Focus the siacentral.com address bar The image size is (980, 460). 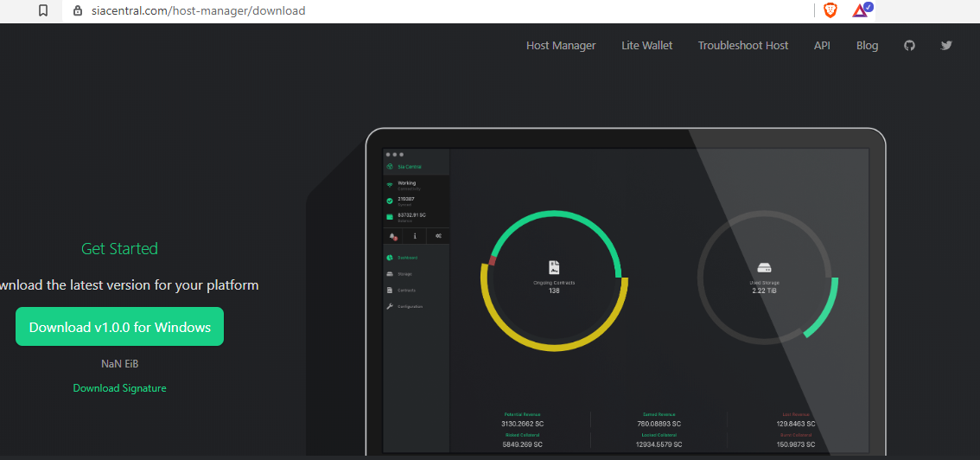pyautogui.click(x=437, y=10)
